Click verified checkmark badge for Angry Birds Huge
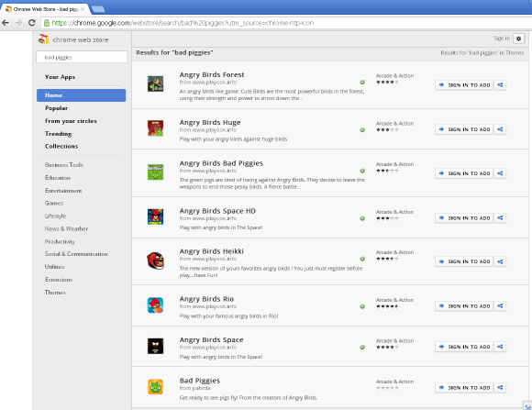The width and height of the screenshot is (532, 410). click(x=362, y=129)
